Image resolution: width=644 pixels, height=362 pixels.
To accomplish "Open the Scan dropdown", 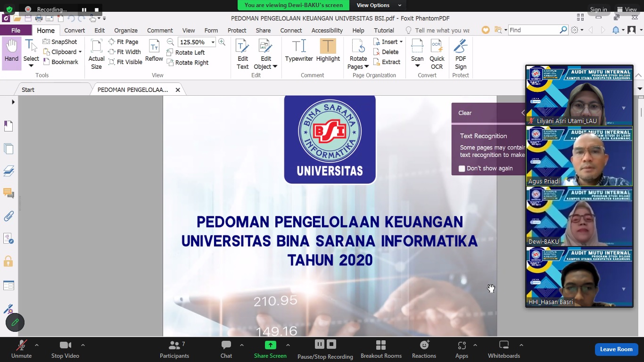I will 417,66.
